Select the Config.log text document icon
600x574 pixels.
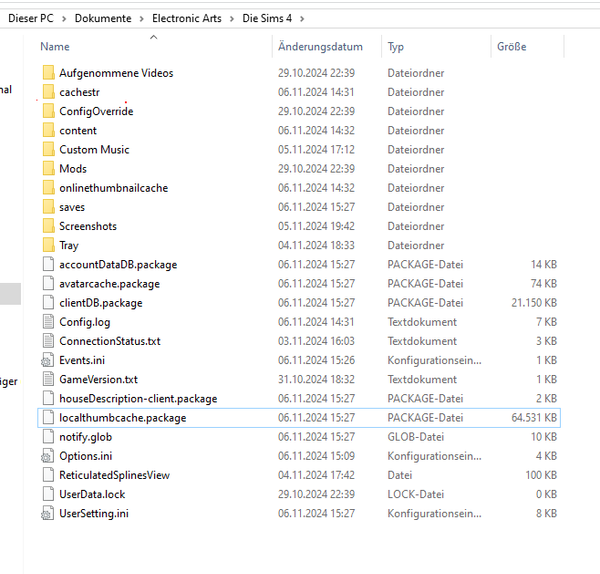[x=48, y=321]
